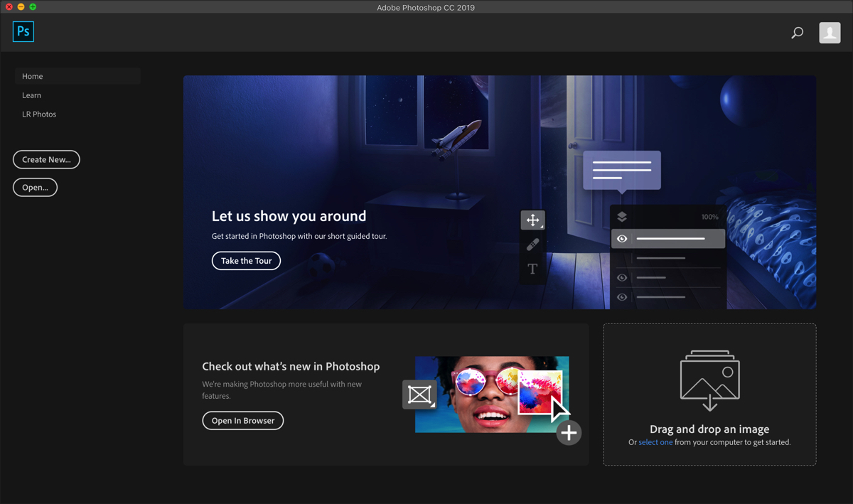
Task: Open the Learn section
Action: coord(31,95)
